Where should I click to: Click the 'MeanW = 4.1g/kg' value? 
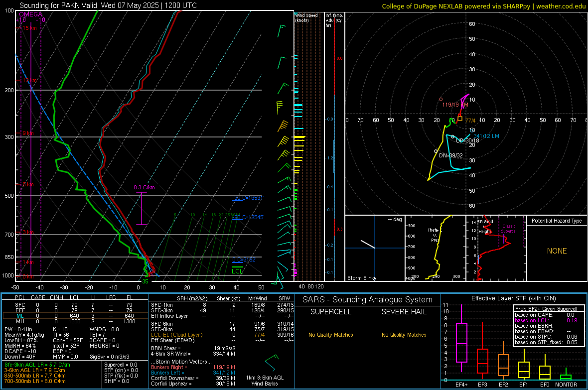coord(24,335)
